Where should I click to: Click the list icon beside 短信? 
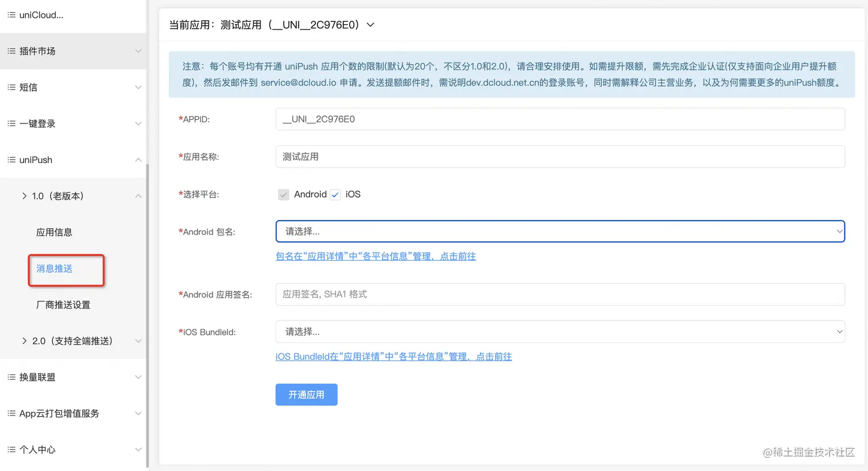11,87
